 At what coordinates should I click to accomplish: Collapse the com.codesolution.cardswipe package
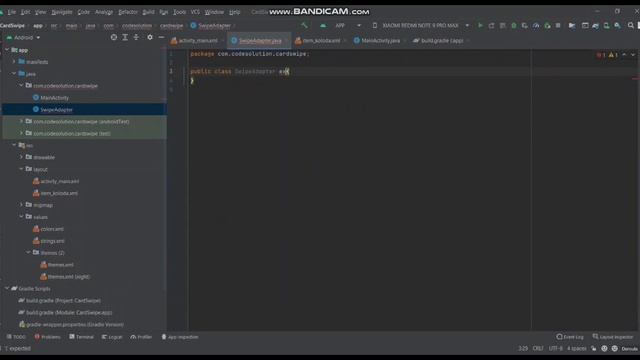click(21, 85)
